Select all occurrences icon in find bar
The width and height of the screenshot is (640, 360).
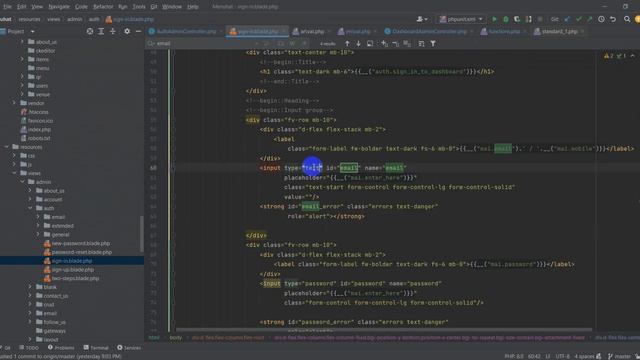pos(407,43)
